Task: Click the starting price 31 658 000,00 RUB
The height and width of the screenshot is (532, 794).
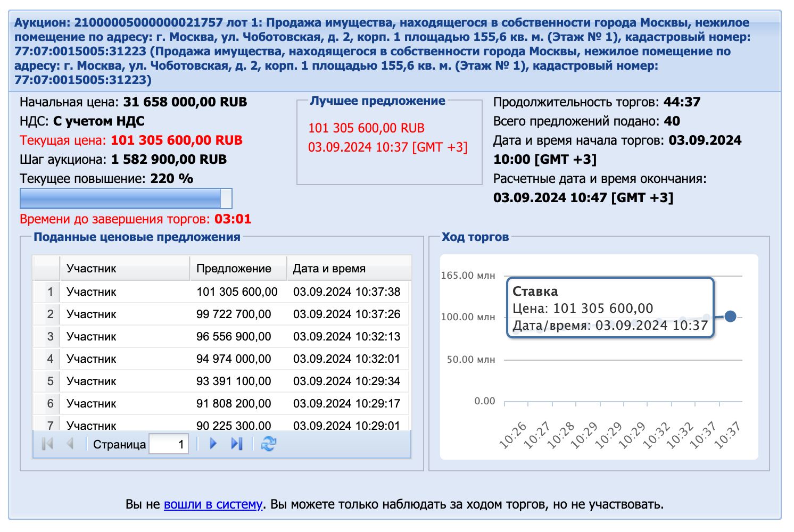Action: 185,102
